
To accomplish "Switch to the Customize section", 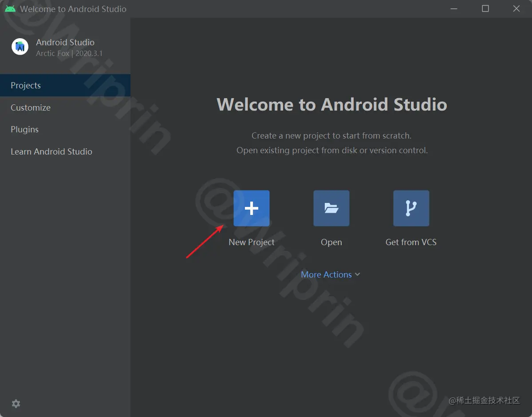I will 30,107.
